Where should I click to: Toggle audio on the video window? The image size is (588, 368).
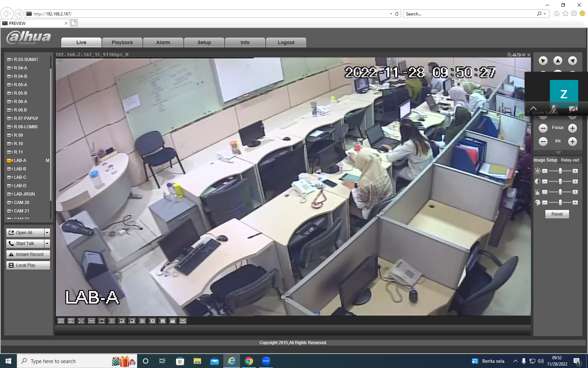point(524,55)
